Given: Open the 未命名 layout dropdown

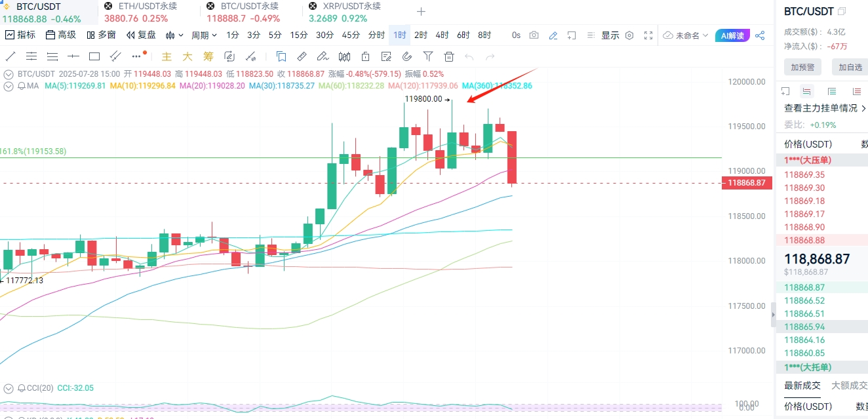Looking at the screenshot, I should click(686, 35).
